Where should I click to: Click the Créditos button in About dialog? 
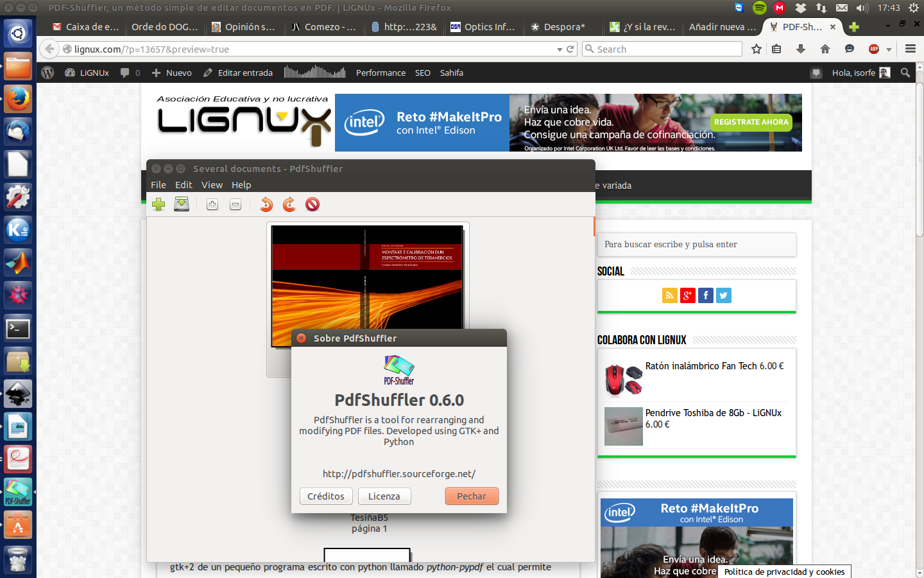(x=326, y=496)
